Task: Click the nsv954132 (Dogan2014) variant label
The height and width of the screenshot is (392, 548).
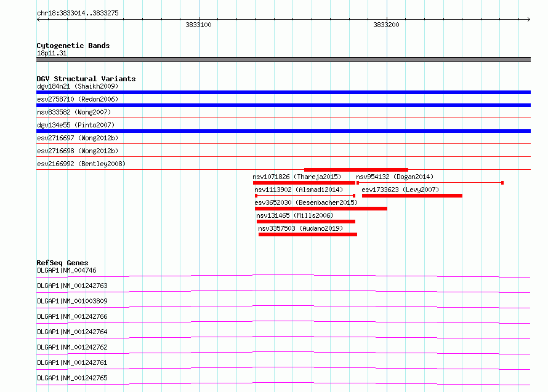Action: 395,177
